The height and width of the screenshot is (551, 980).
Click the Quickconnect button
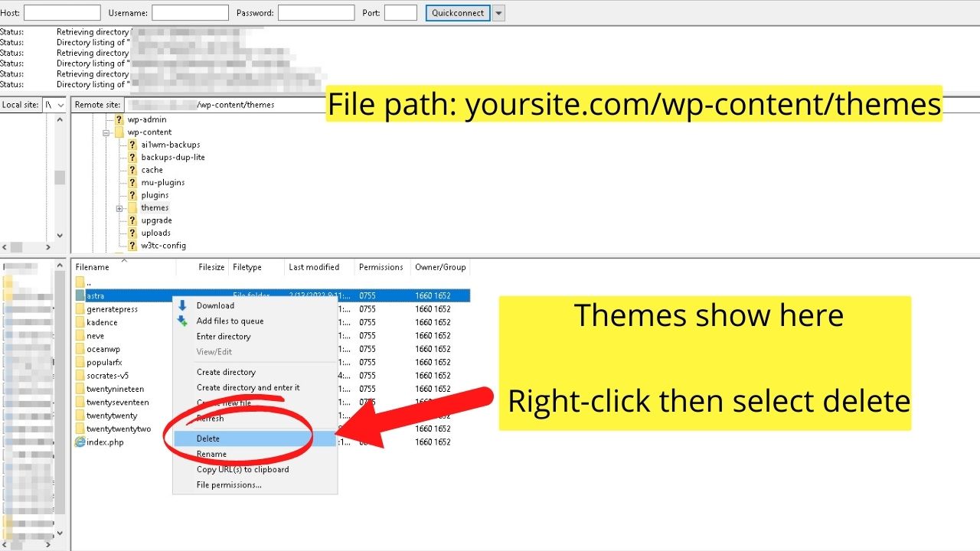[x=458, y=13]
